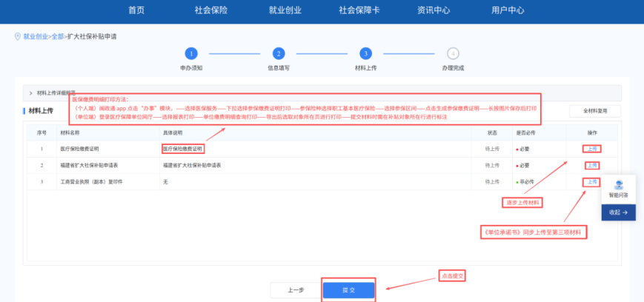
Task: Open the 用户中心 menu item
Action: pos(508,10)
